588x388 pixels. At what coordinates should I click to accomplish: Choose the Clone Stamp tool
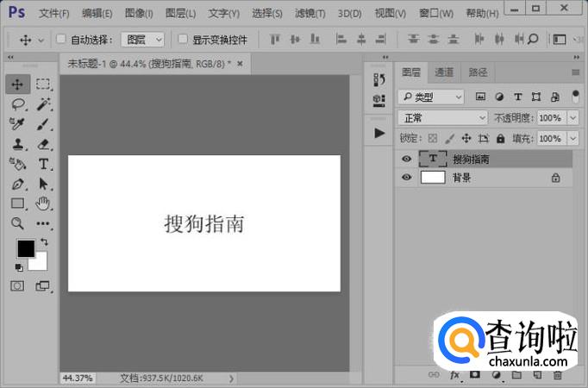(17, 144)
